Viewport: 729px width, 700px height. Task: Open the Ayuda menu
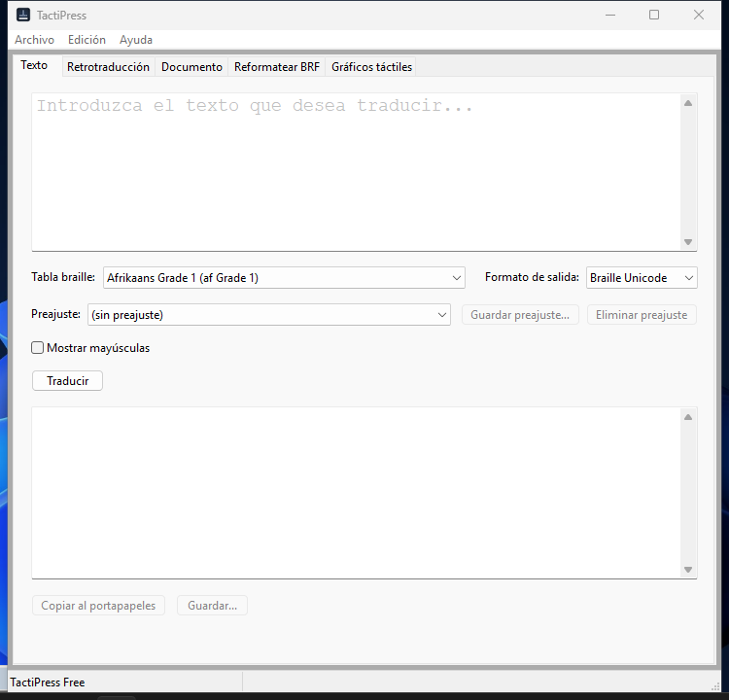coord(136,40)
